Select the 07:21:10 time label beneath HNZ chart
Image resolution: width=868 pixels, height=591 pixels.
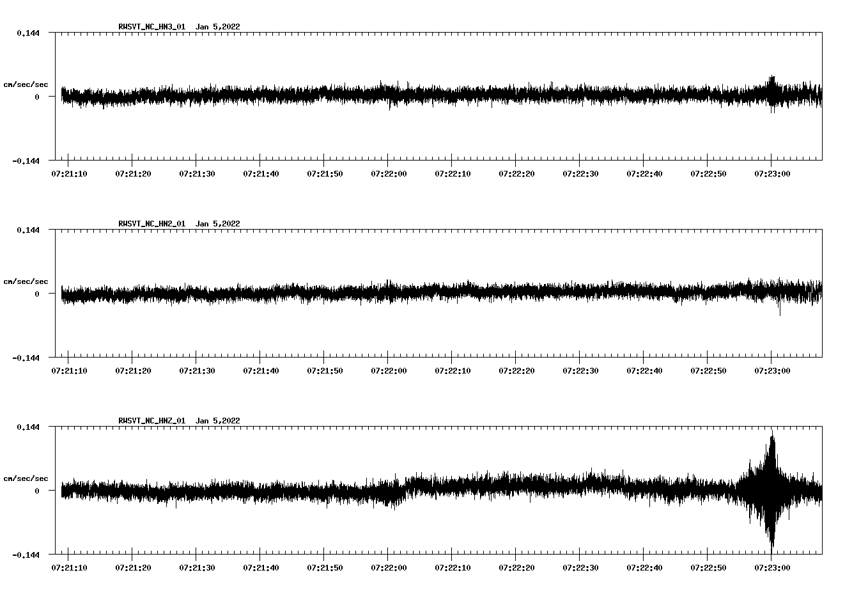click(69, 567)
